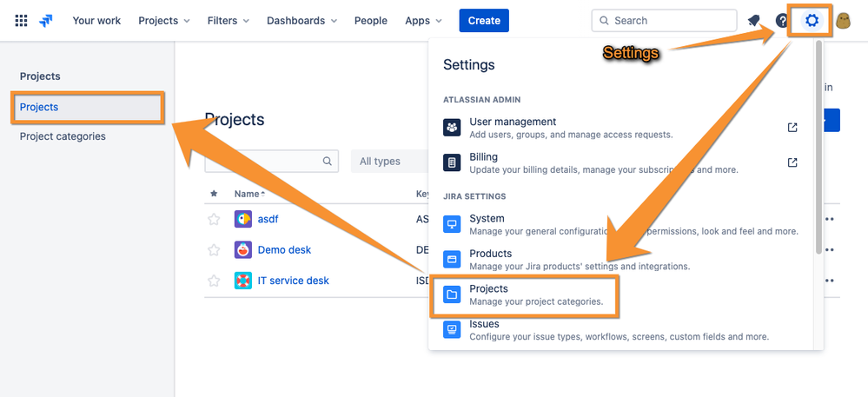Open the asdf project link
The image size is (868, 397).
pos(268,219)
